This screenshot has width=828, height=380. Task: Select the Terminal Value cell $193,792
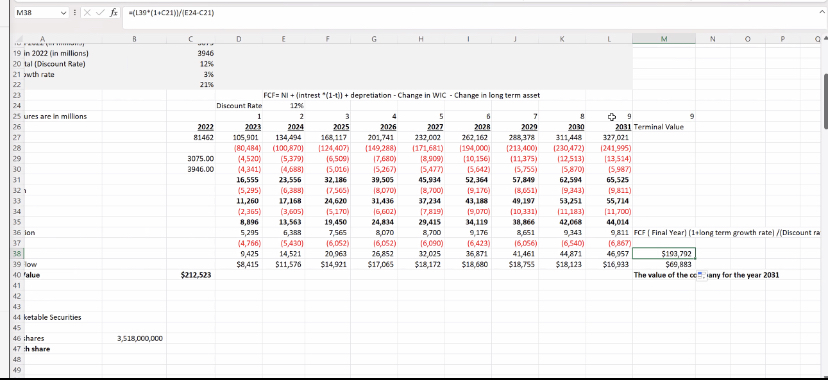[664, 254]
